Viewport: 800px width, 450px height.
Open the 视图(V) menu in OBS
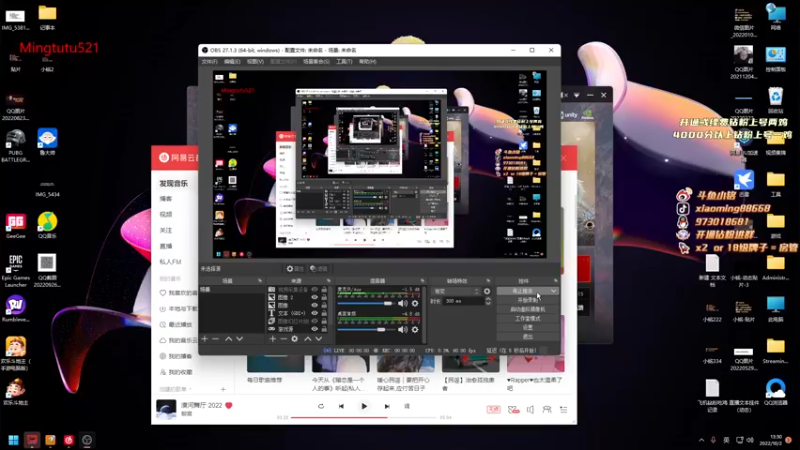(255, 62)
